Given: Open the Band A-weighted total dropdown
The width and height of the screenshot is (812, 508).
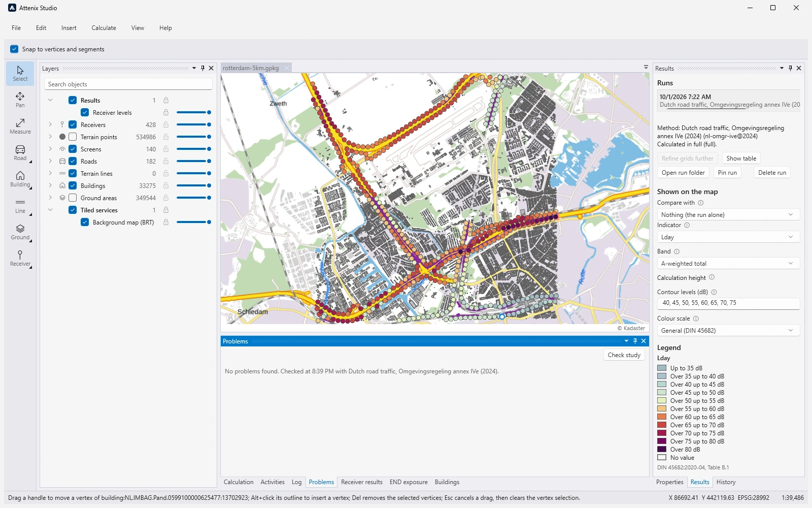Looking at the screenshot, I should tap(728, 264).
